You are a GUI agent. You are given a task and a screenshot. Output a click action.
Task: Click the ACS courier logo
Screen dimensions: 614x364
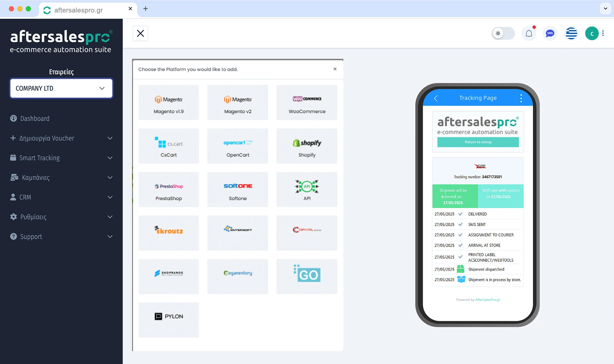point(480,166)
